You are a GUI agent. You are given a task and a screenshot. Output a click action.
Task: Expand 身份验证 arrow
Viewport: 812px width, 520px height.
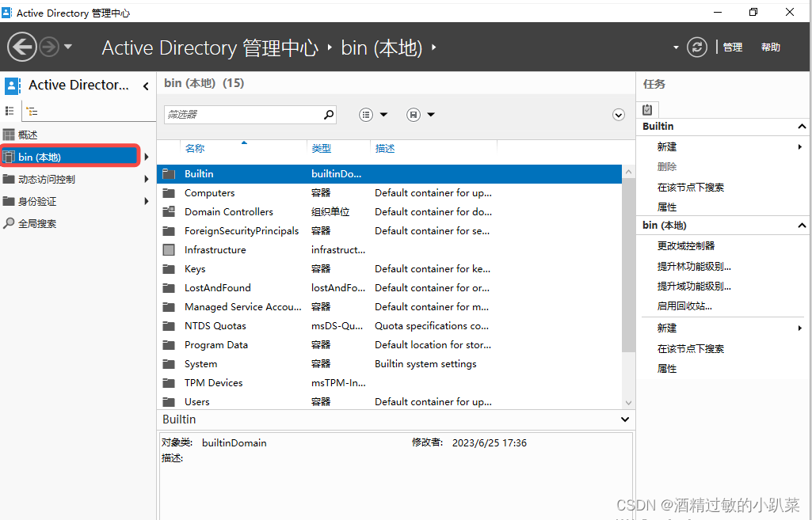[147, 201]
